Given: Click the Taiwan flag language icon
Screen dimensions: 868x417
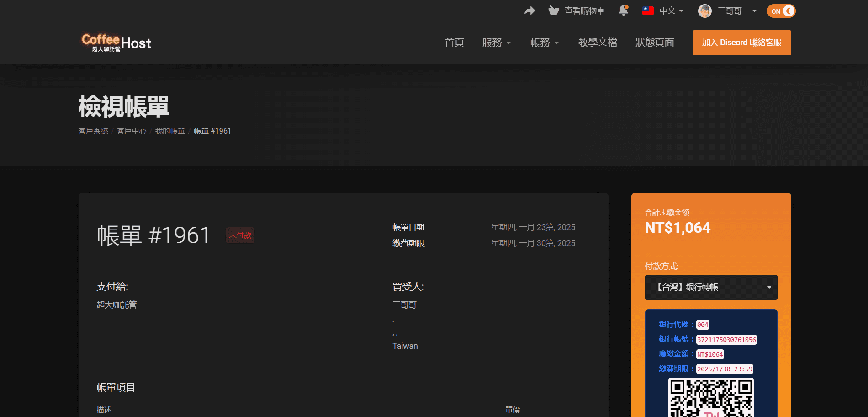Looking at the screenshot, I should [x=648, y=11].
